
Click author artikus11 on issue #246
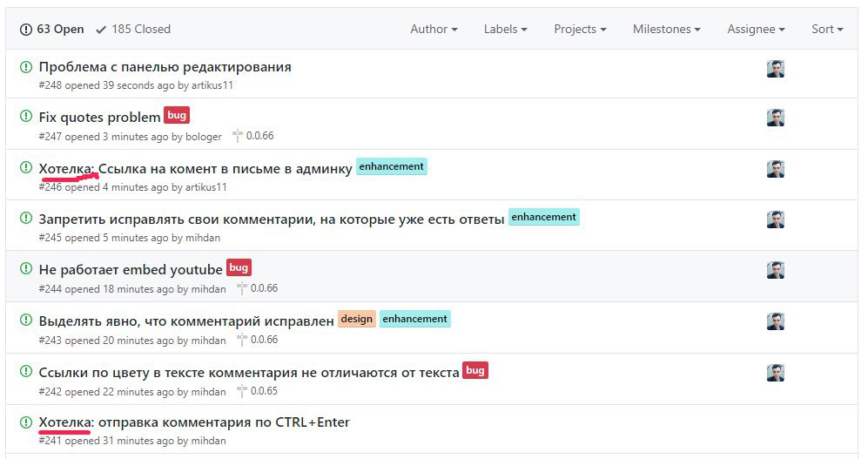pos(206,187)
